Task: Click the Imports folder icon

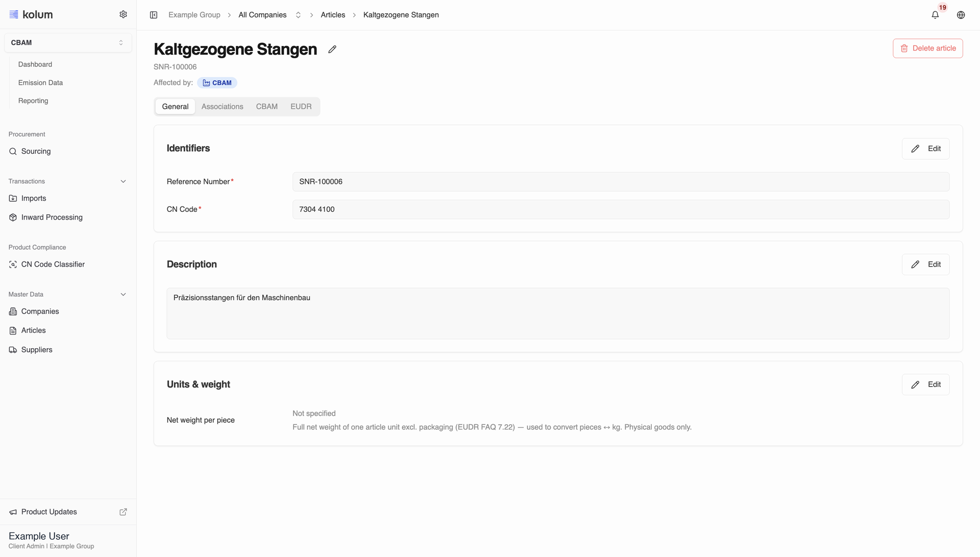Action: tap(13, 199)
